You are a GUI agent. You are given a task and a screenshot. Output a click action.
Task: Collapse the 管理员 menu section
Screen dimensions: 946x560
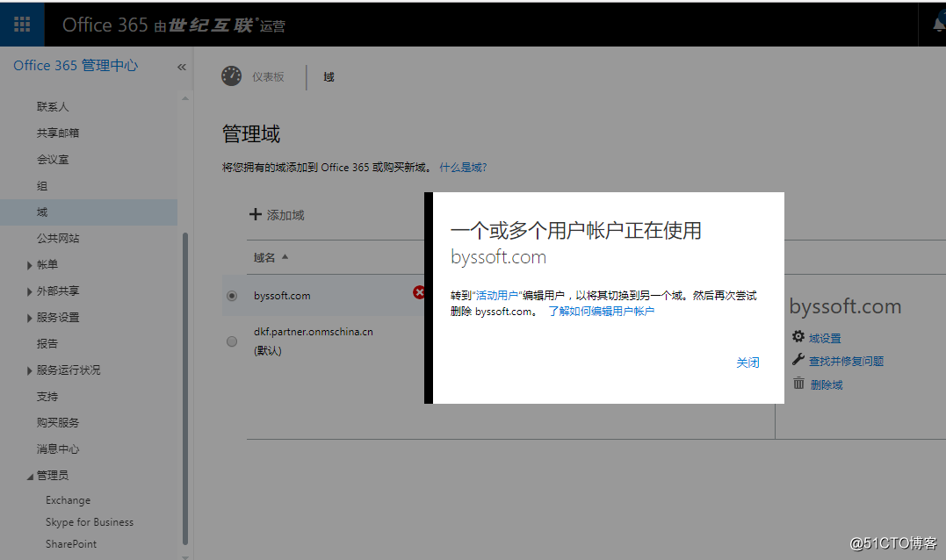[x=30, y=477]
